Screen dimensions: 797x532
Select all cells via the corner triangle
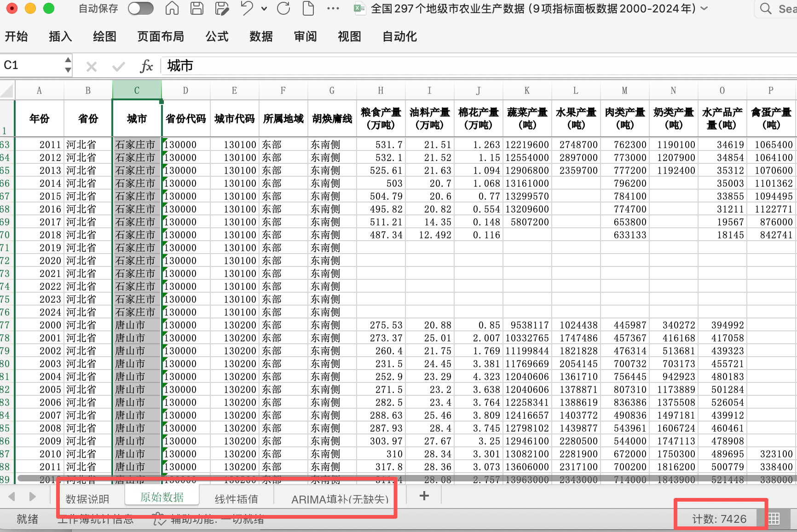click(7, 90)
